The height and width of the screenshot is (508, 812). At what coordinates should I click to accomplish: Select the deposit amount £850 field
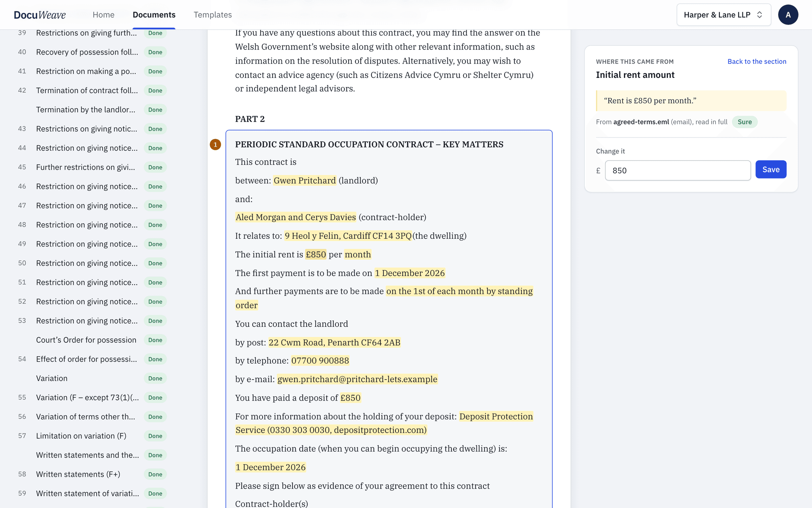click(x=350, y=398)
